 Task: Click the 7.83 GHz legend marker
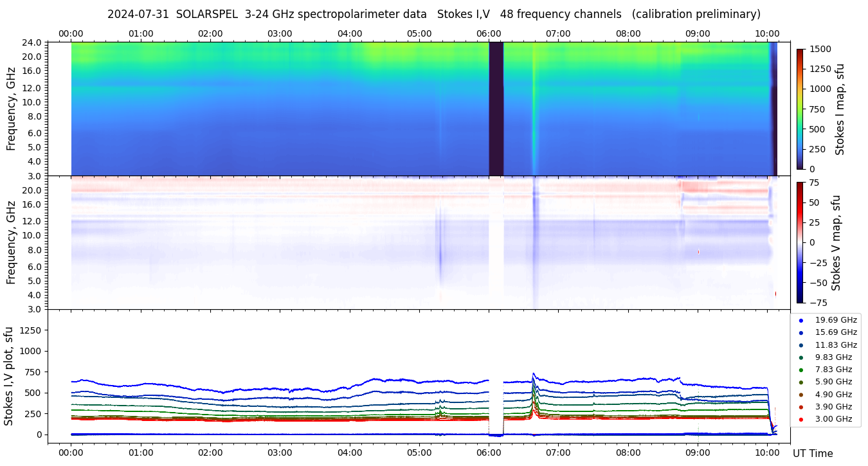pyautogui.click(x=801, y=370)
